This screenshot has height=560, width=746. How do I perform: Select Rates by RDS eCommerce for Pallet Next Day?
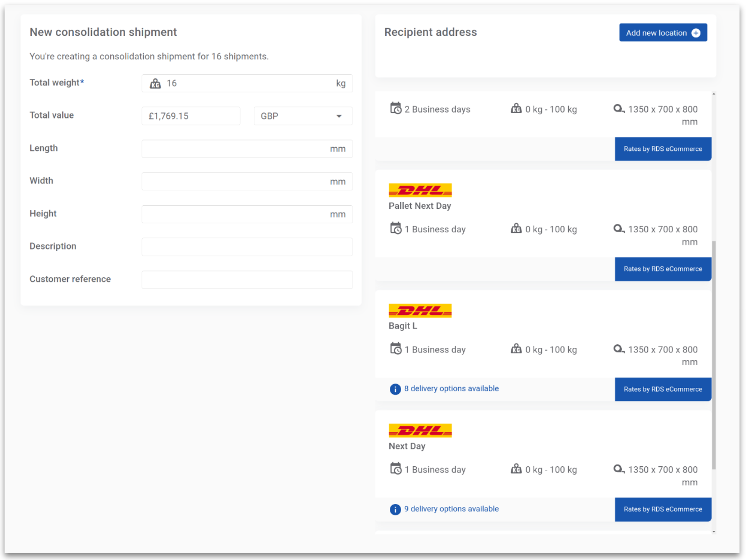662,269
